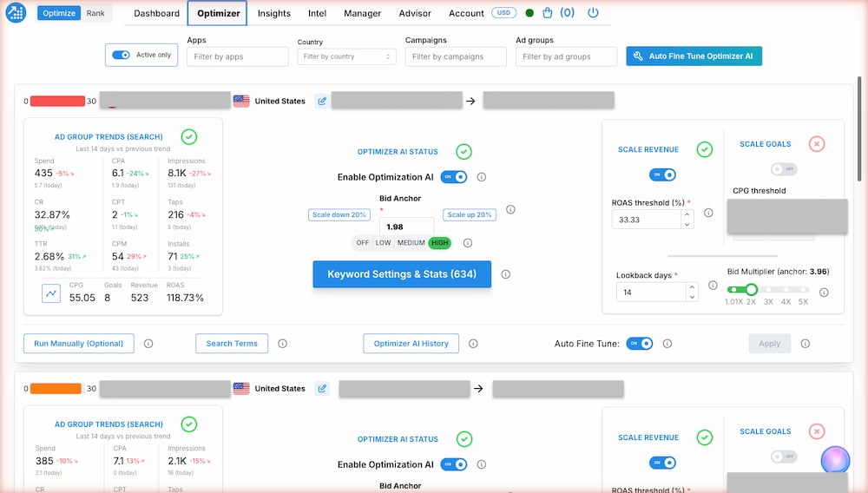Image resolution: width=868 pixels, height=493 pixels.
Task: Click the Bid Multiplier slider handle
Action: (x=751, y=289)
